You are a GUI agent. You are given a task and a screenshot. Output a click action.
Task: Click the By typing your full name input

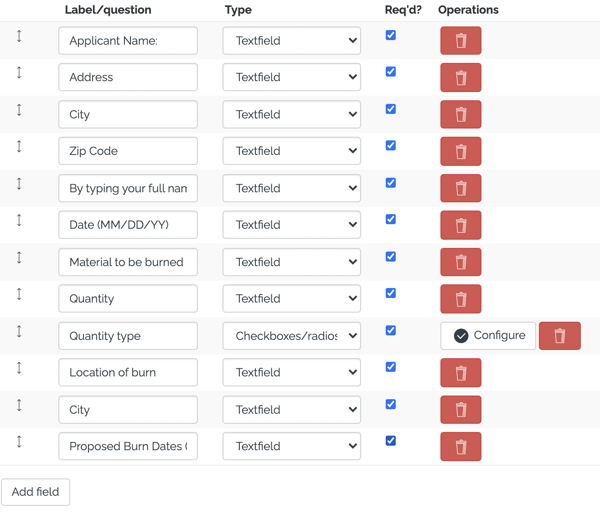click(128, 188)
